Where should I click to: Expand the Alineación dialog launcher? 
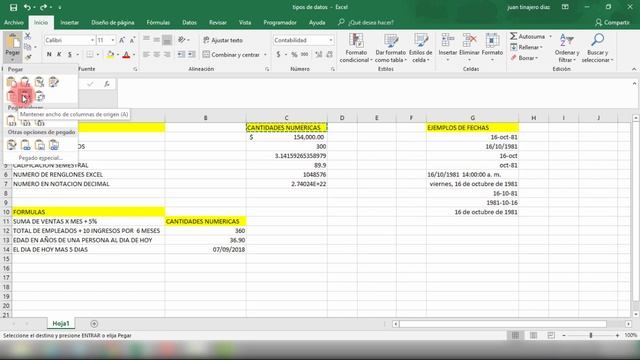pos(267,69)
